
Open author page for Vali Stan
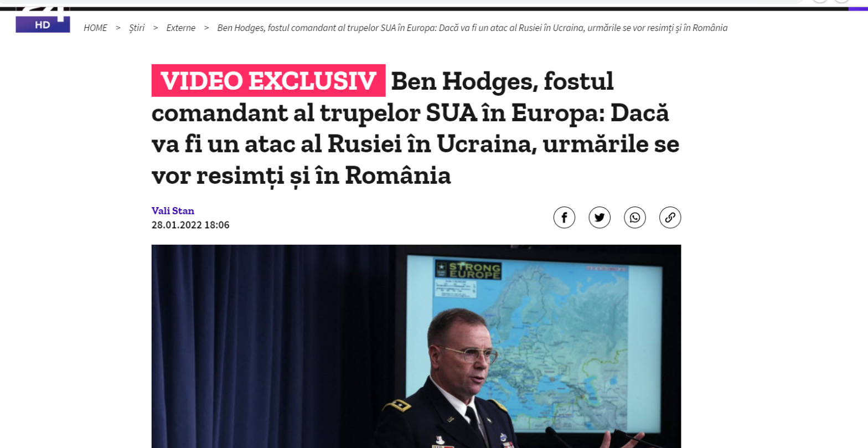coord(173,211)
